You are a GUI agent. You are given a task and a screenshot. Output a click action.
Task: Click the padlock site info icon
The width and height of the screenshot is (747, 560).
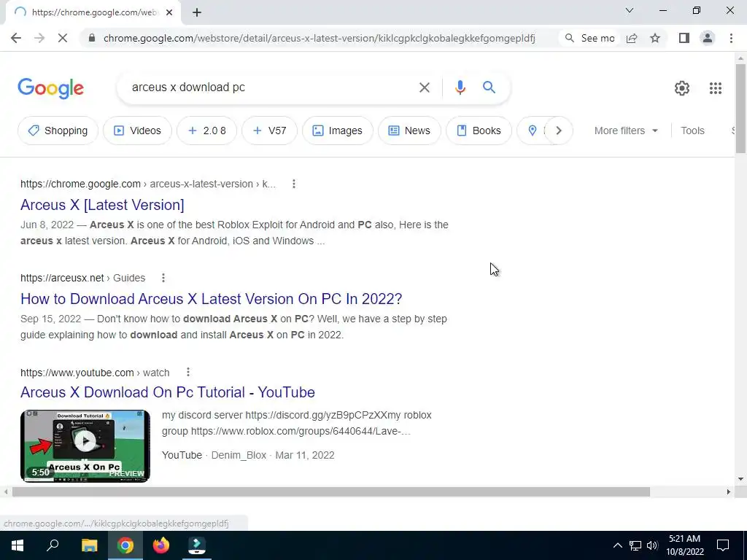pyautogui.click(x=93, y=38)
